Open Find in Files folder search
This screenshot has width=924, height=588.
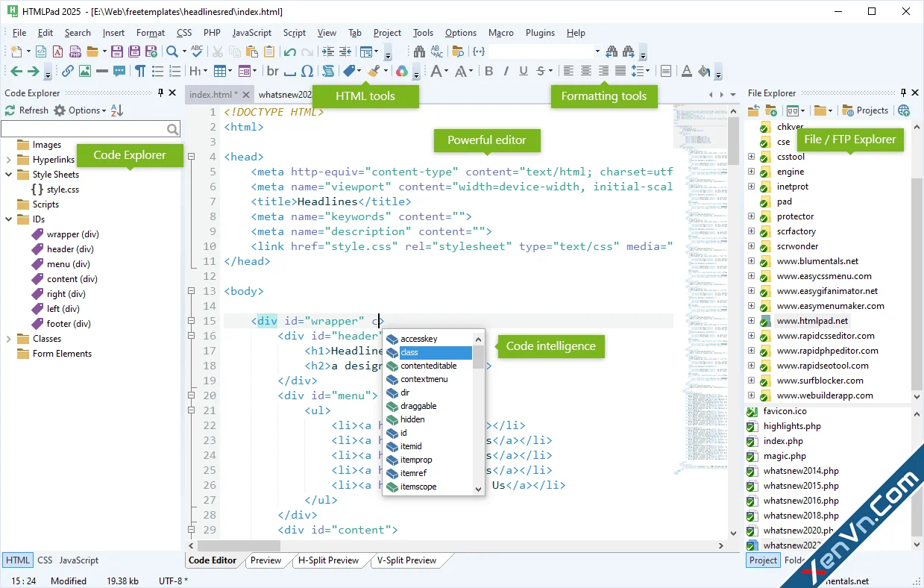tap(458, 51)
